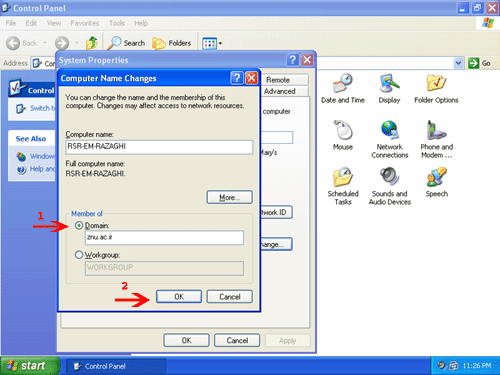
Task: Click the Domain text field
Action: (164, 238)
